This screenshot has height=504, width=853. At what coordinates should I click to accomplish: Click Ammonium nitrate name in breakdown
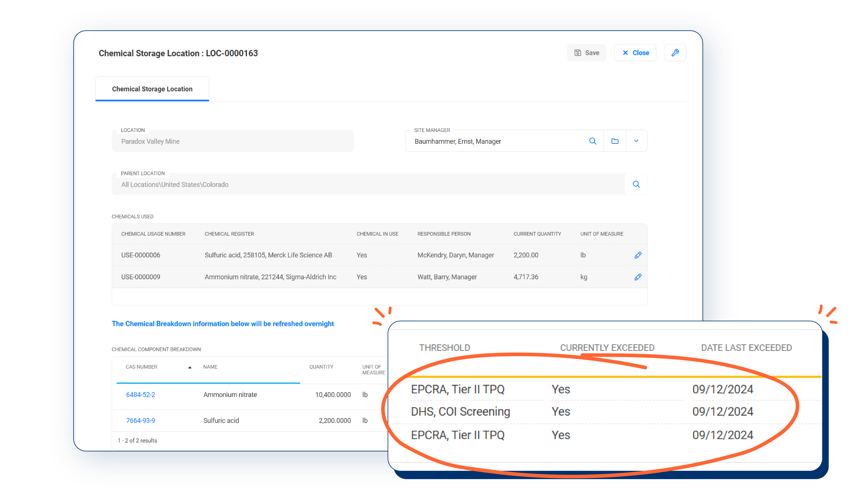coord(230,395)
